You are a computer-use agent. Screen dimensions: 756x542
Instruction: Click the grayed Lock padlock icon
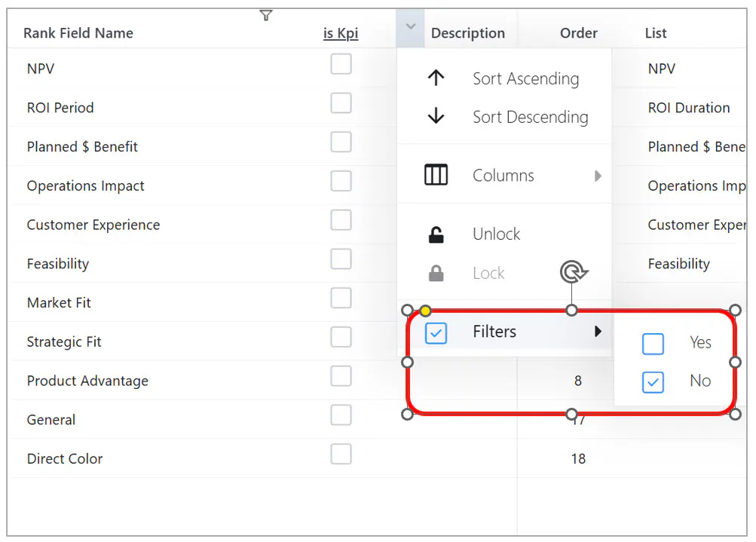(436, 274)
